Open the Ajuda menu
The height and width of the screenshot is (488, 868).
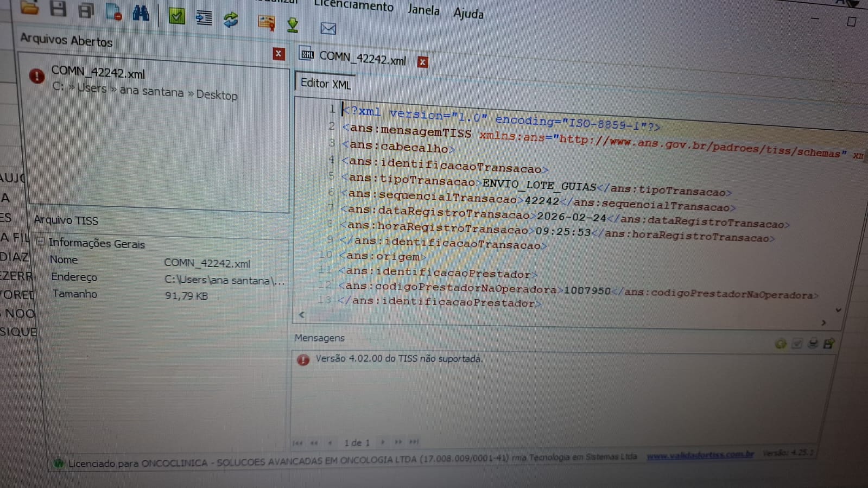pyautogui.click(x=468, y=14)
